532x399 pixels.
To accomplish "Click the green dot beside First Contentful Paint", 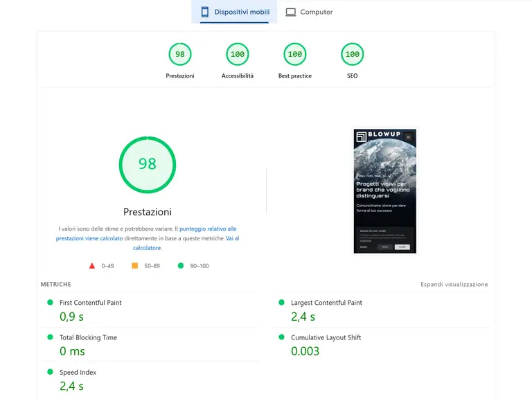I will coord(50,302).
